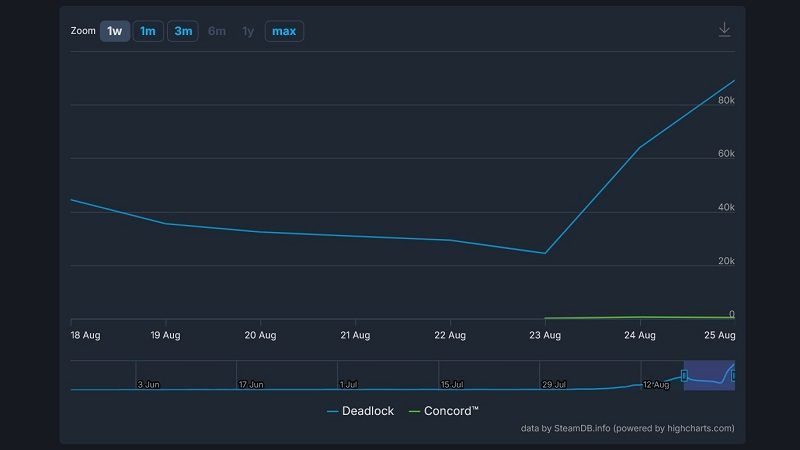Click the left navigator range handle
This screenshot has width=800, height=450.
click(684, 375)
